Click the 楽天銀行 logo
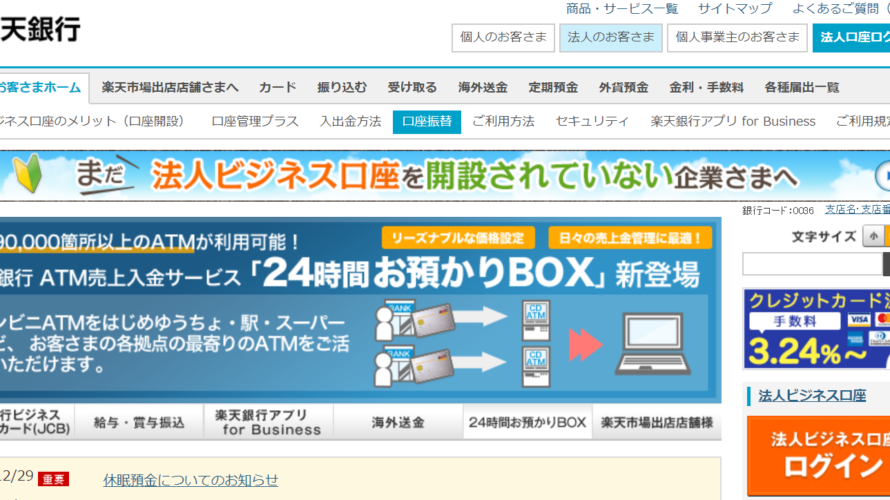The image size is (890, 500). pos(40,28)
